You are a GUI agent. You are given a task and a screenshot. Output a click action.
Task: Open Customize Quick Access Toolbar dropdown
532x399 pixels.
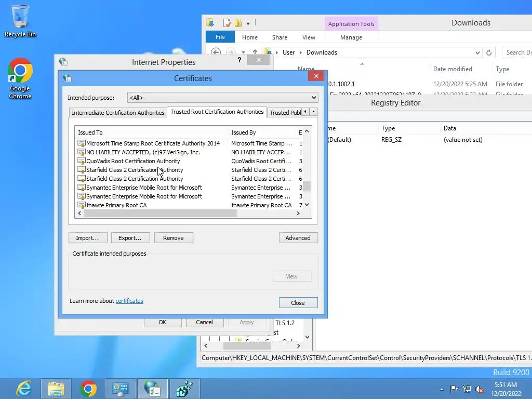[x=248, y=23]
